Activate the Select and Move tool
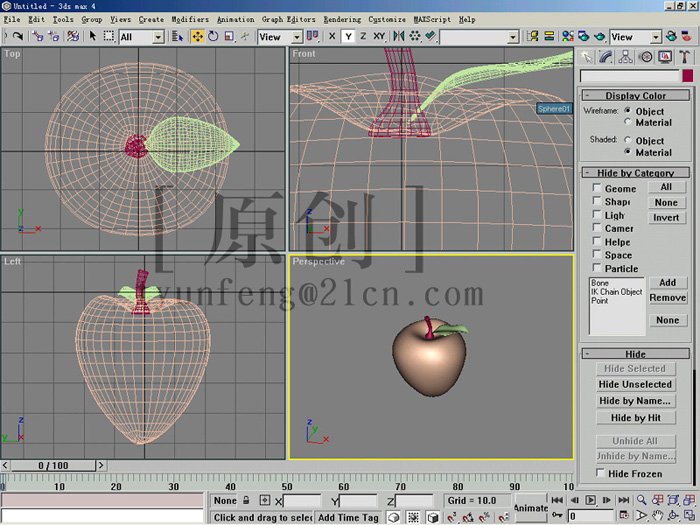Image resolution: width=700 pixels, height=525 pixels. tap(197, 36)
